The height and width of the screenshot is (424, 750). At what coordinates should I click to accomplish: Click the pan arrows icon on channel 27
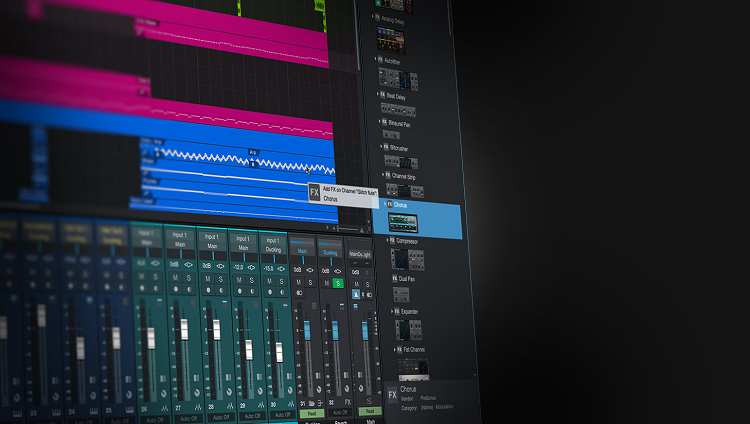(188, 265)
